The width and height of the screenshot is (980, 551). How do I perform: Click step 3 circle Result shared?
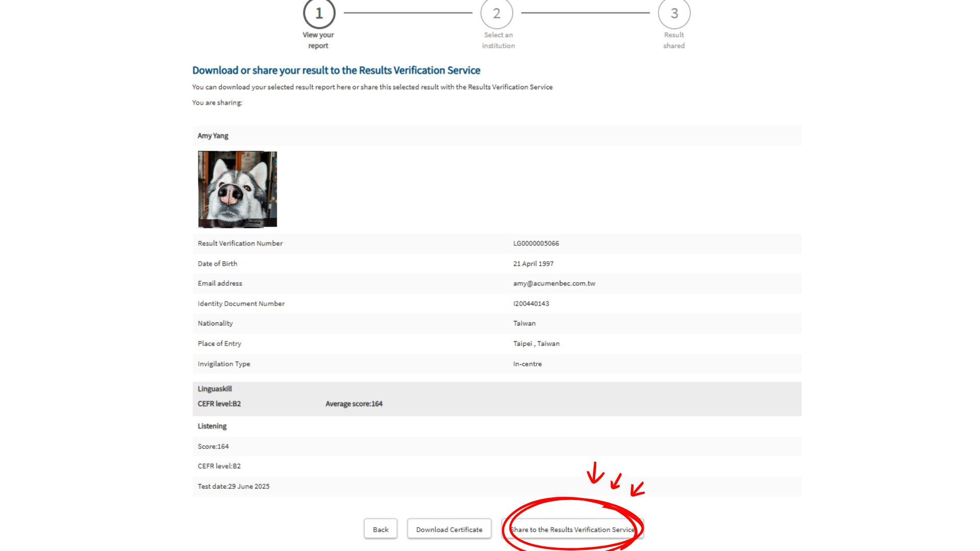pos(674,13)
